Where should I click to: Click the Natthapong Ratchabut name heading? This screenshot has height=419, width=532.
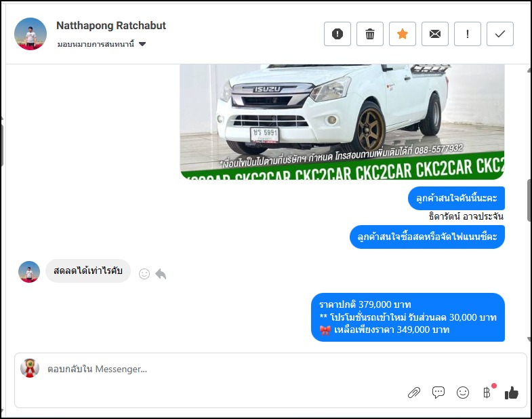point(111,26)
